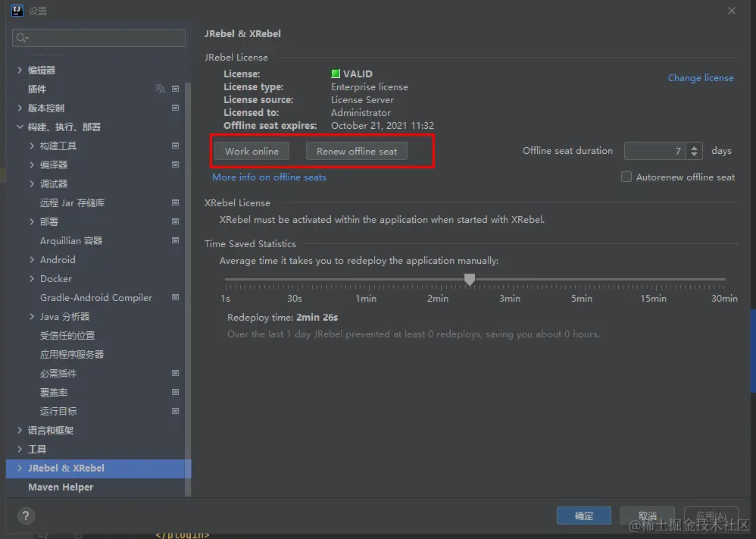Expand the Docker node

point(32,278)
